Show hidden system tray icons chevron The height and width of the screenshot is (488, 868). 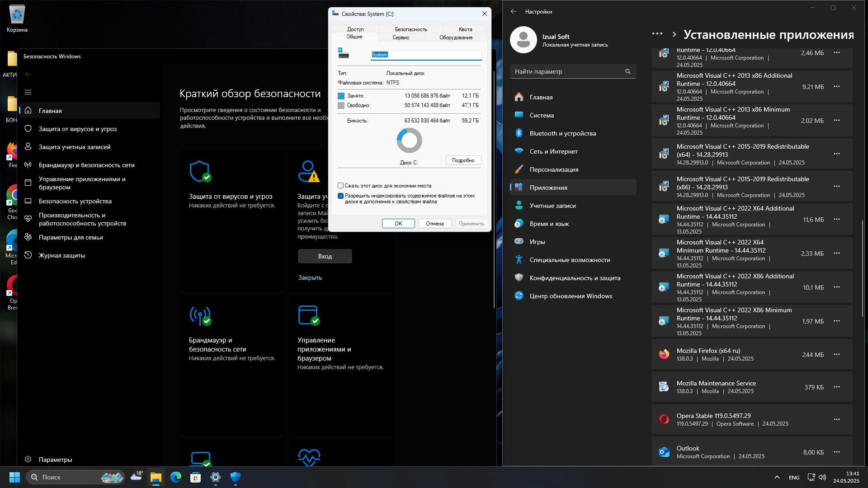[x=777, y=477]
